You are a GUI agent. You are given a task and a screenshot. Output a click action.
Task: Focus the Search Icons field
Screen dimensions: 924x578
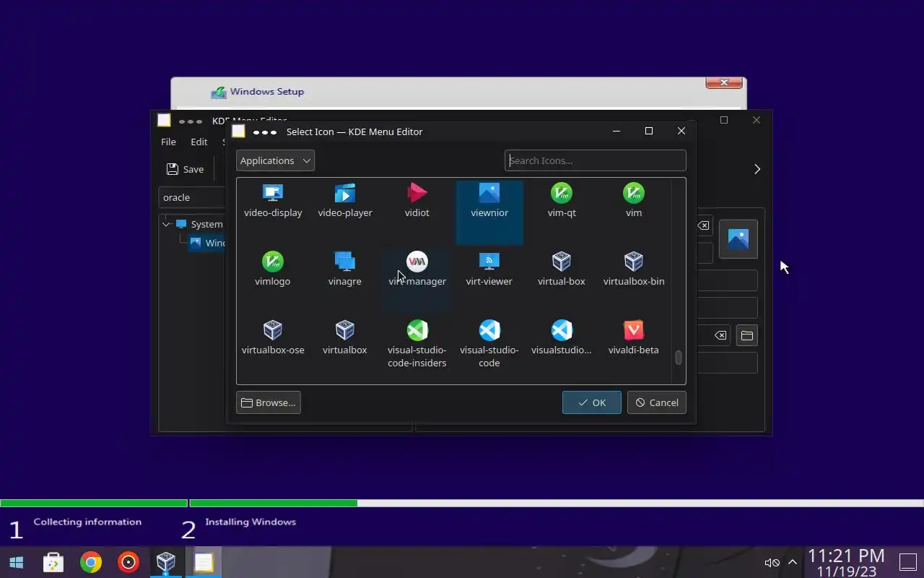[x=595, y=160]
